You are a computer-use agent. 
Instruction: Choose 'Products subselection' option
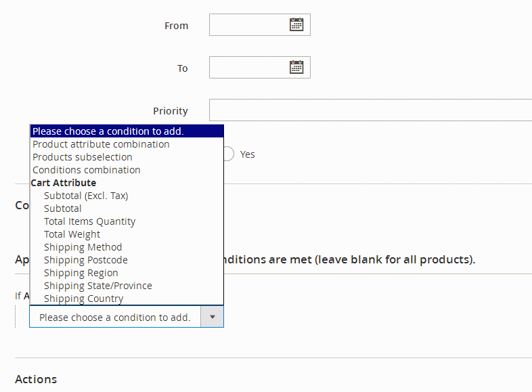tap(83, 157)
